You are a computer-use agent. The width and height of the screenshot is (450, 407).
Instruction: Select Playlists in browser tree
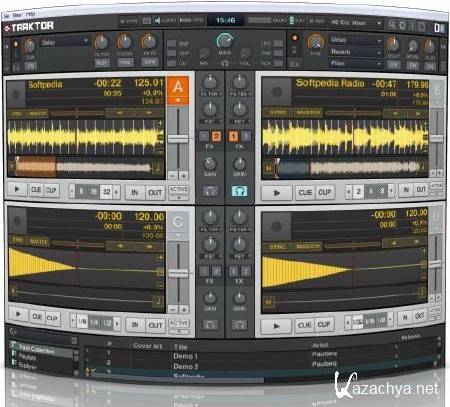click(x=27, y=357)
